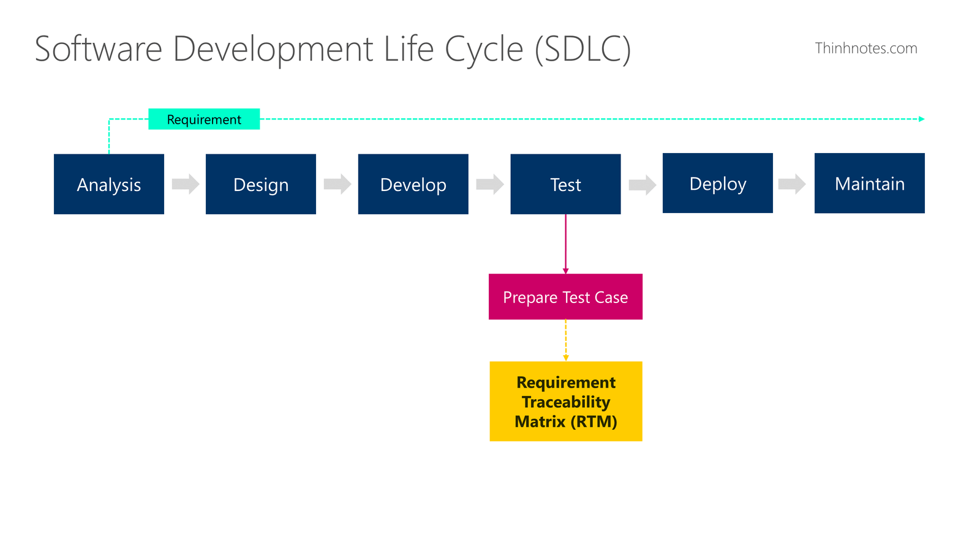Click the Analysis phase box

[x=109, y=184]
